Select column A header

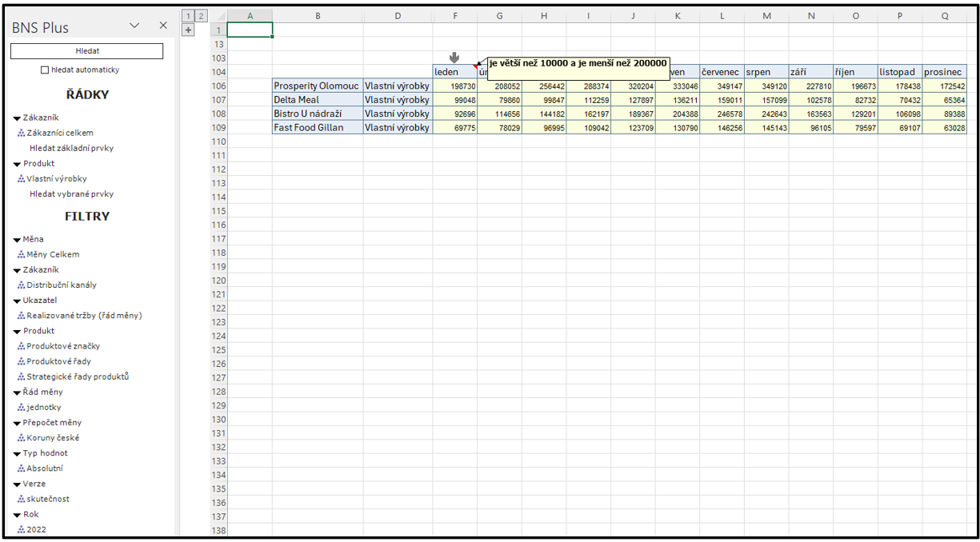[250, 16]
